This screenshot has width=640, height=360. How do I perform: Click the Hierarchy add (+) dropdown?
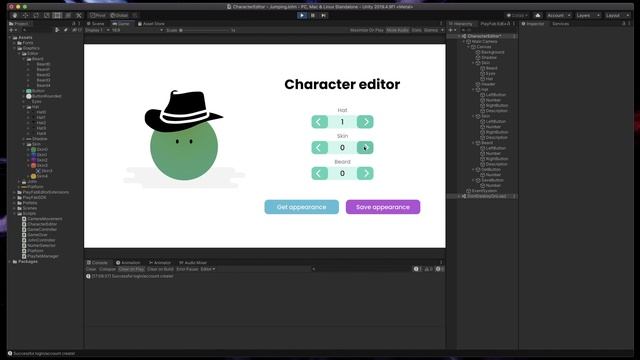click(452, 30)
